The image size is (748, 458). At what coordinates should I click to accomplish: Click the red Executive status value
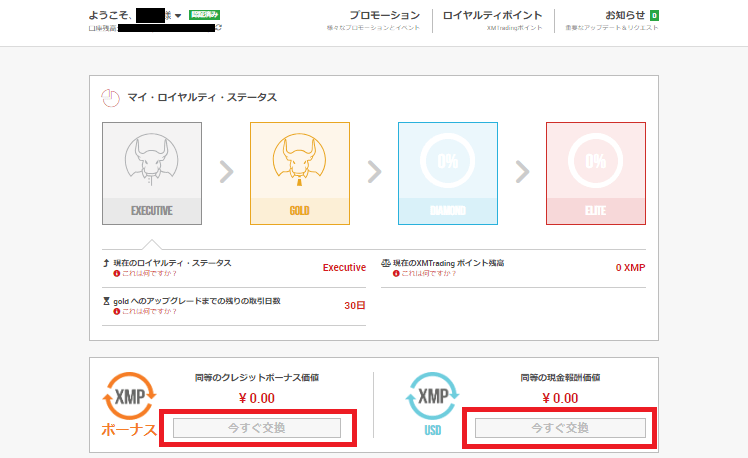tap(344, 268)
